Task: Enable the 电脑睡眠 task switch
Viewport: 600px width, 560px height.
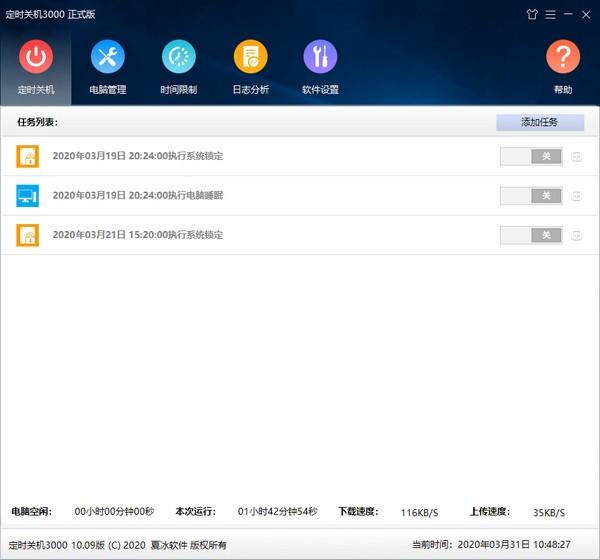Action: click(530, 196)
